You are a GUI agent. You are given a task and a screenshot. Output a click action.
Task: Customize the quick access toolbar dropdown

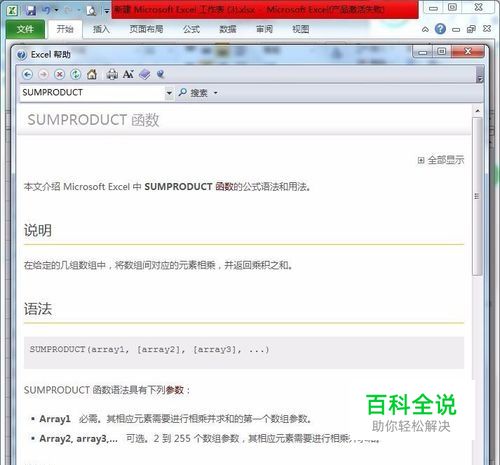[107, 11]
